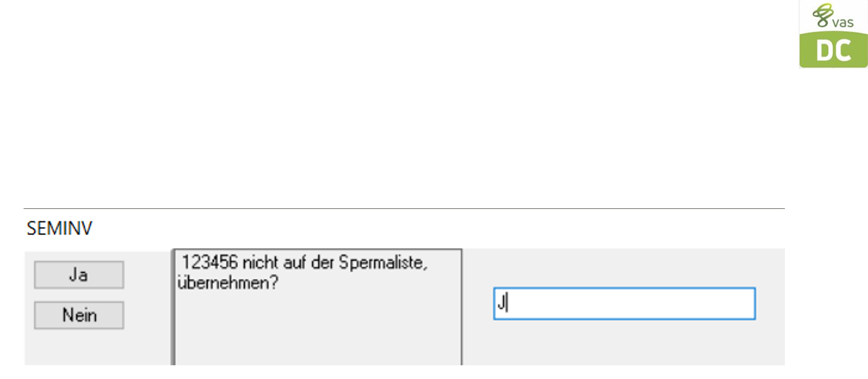Click the "vas" text in the logo
This screenshot has width=868, height=379.
(843, 22)
